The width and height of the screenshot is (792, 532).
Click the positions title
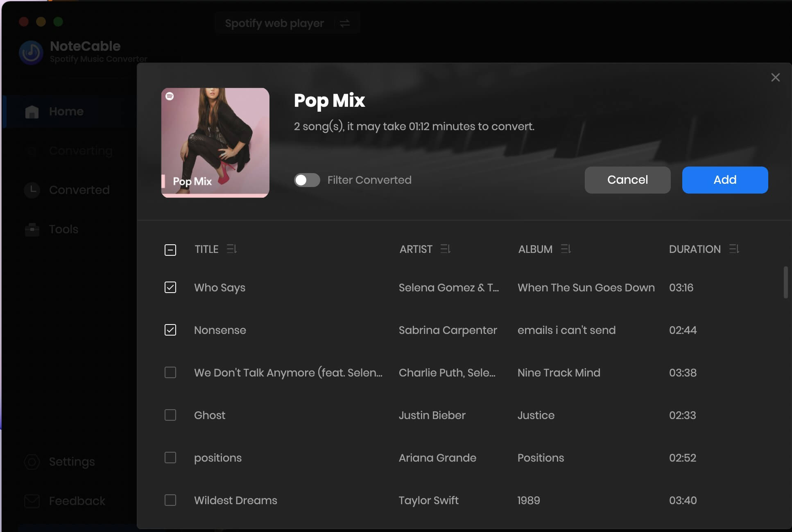coord(218,458)
